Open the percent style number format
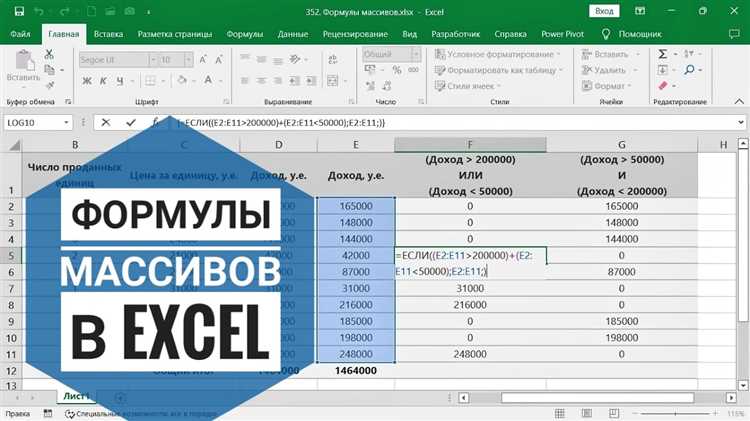The image size is (750, 421). 397,70
